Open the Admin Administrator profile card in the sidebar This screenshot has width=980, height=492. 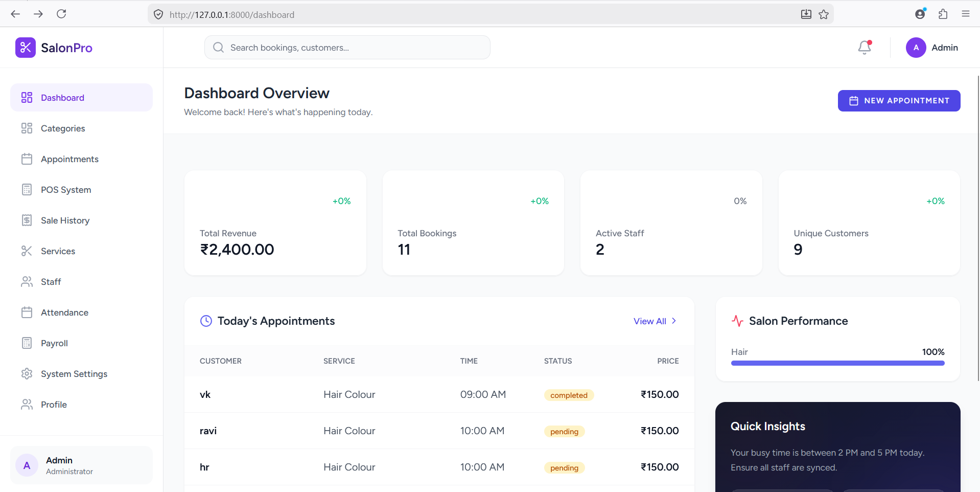click(x=81, y=465)
